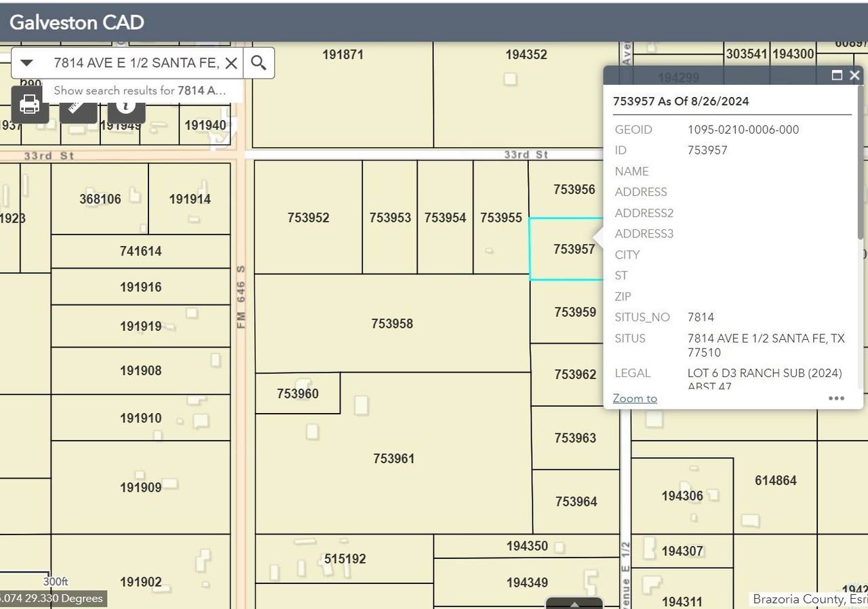Screen dimensions: 868x609
Task: Select parcel 753952 on the map
Action: 308,218
